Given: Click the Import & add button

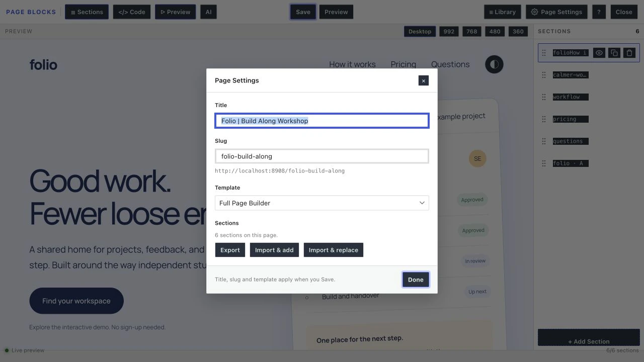Looking at the screenshot, I should pyautogui.click(x=274, y=250).
